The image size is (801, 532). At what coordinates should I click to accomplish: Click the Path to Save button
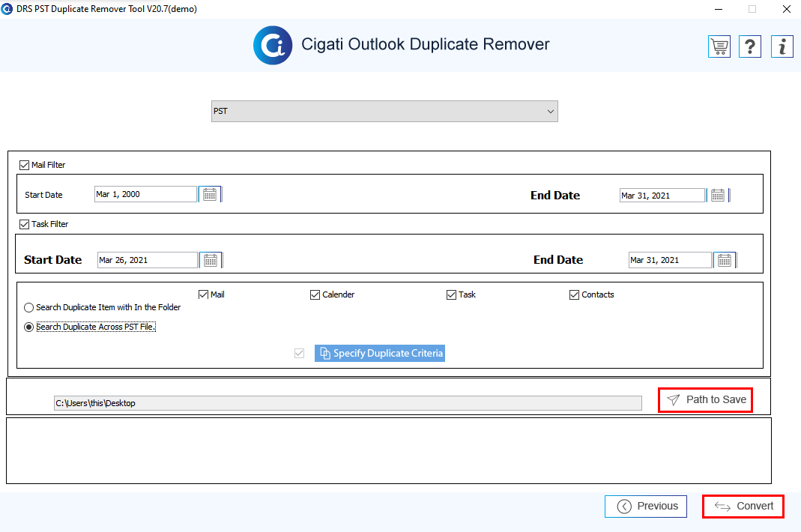706,399
